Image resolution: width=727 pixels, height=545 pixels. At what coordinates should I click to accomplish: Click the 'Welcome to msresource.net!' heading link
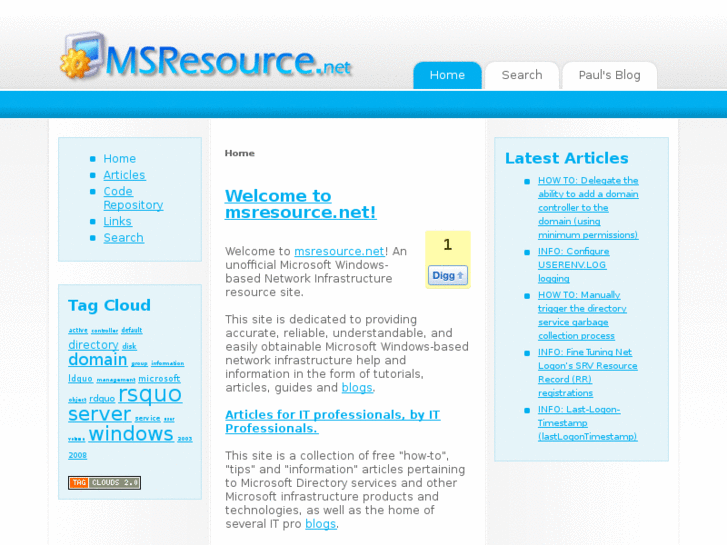click(x=300, y=204)
